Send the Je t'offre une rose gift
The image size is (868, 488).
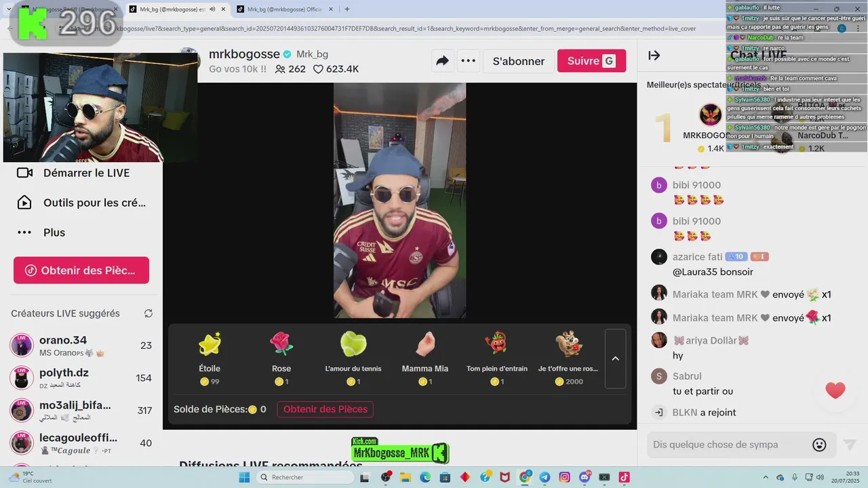(568, 359)
